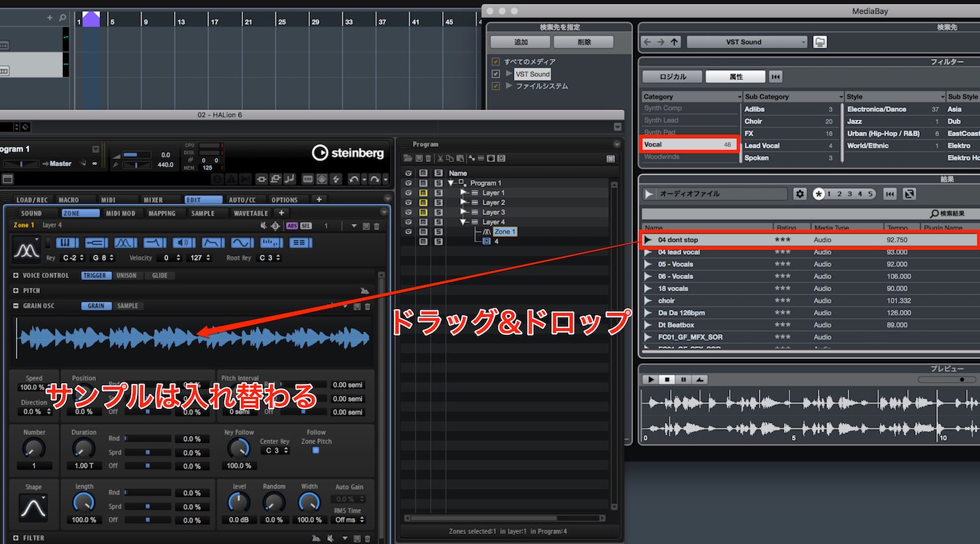The width and height of the screenshot is (980, 544).
Task: Uncheck the VST Sound checkbox in MediaBay
Action: [x=495, y=74]
